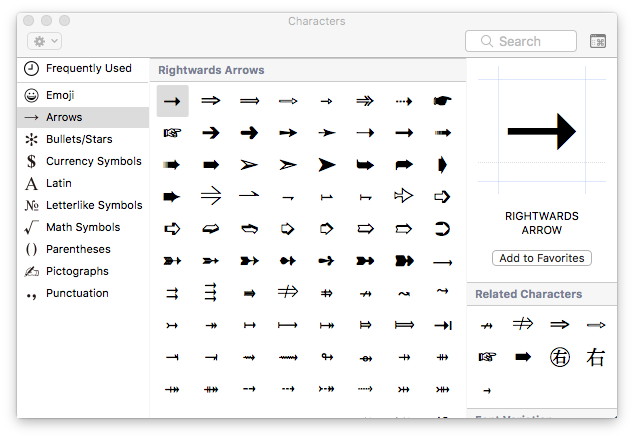The image size is (634, 439).
Task: Select related 右 kanji character
Action: point(596,357)
